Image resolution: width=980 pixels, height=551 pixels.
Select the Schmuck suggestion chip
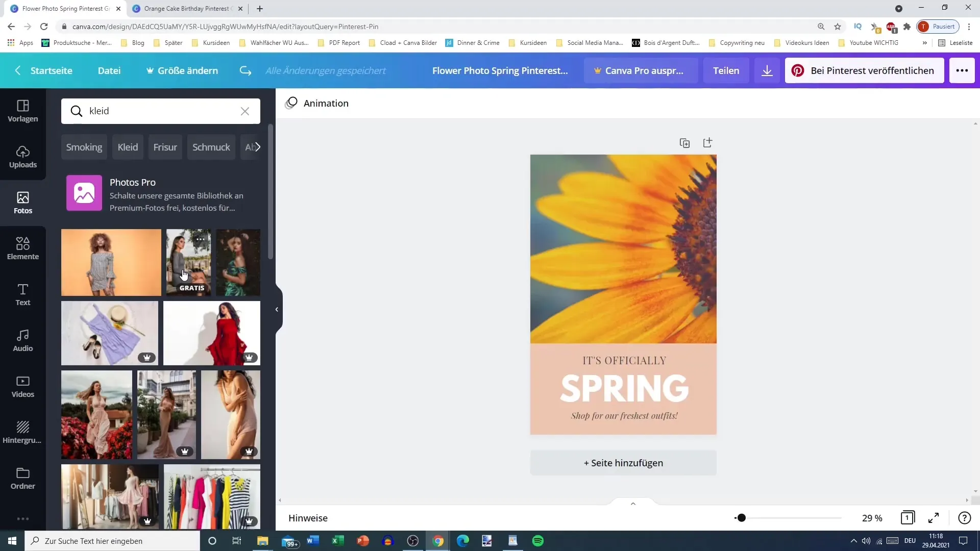coord(211,147)
